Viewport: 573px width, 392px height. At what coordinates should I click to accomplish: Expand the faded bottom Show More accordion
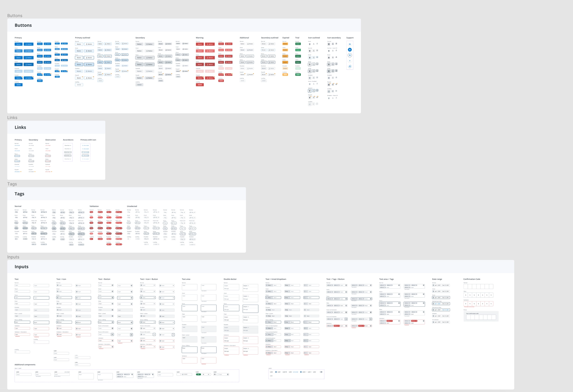click(x=68, y=159)
